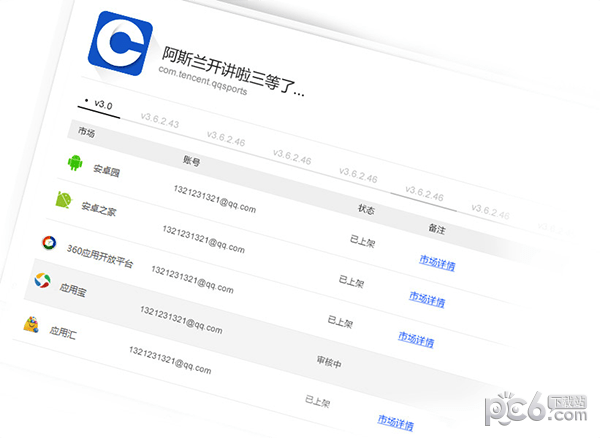Select the 安卓之家 market icon
The width and height of the screenshot is (600, 438).
64,199
